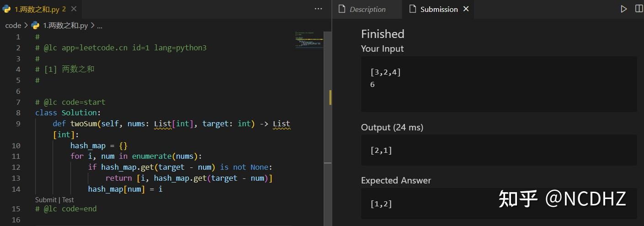Click the file icon on the Submission tab
This screenshot has width=644, height=226.
coord(412,9)
